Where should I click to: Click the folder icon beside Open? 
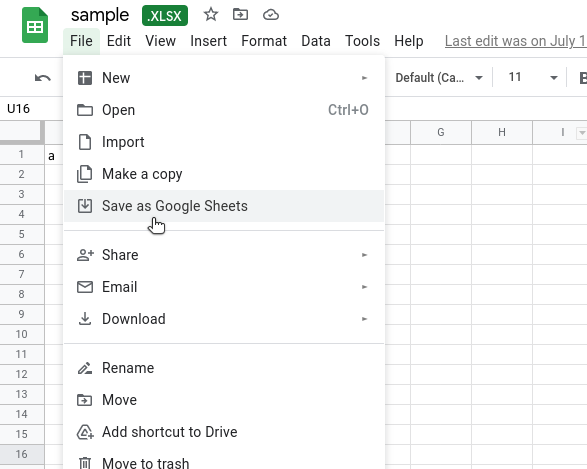[85, 110]
